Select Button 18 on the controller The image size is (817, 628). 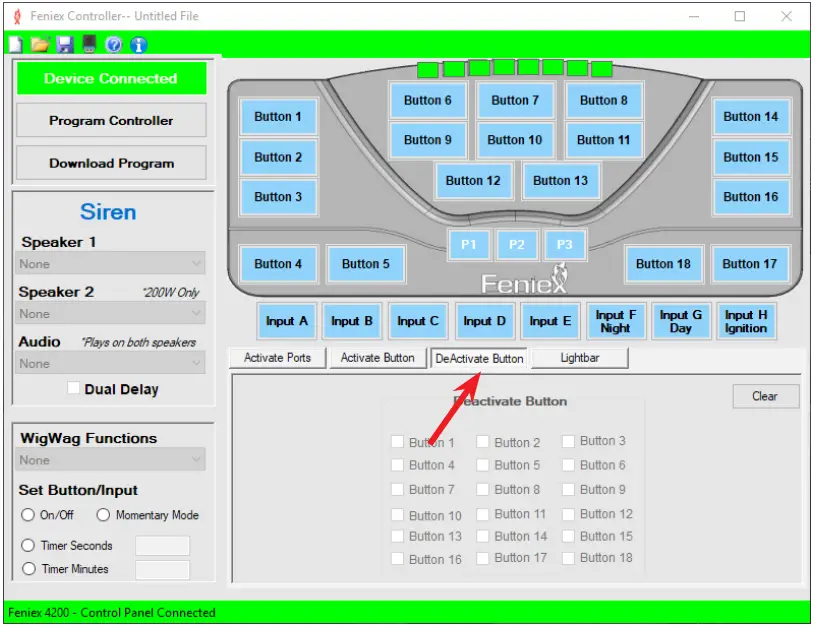click(663, 264)
